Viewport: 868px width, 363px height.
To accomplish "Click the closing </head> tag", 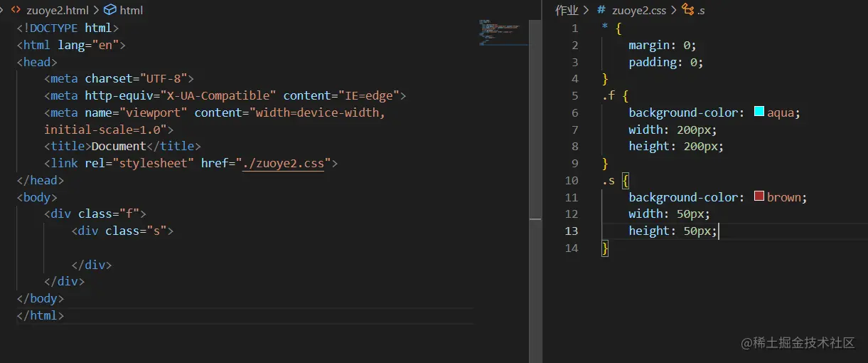I will point(41,180).
